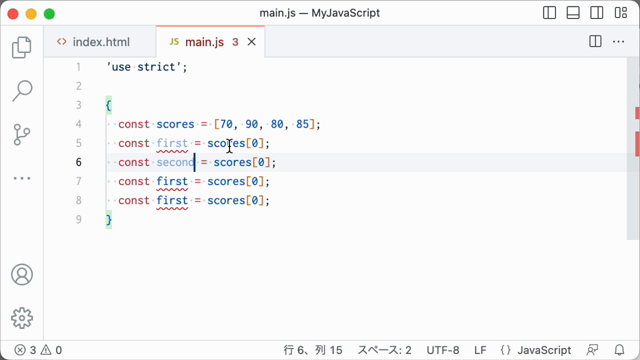Show additional views via sidebar ellipsis

coord(22,178)
